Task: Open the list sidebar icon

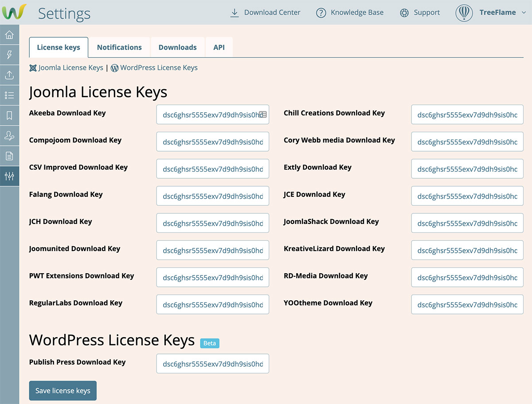Action: pyautogui.click(x=9, y=95)
